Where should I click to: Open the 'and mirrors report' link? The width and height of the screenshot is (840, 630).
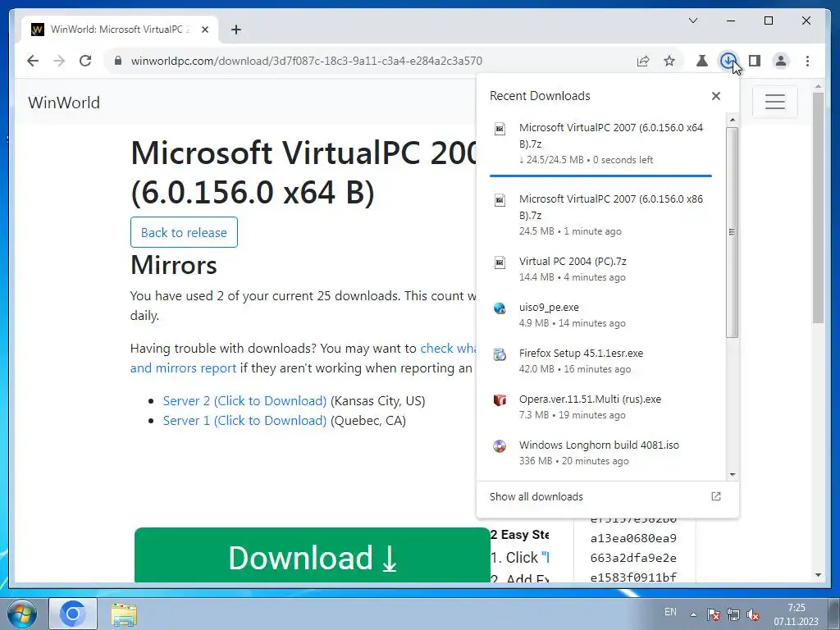pyautogui.click(x=183, y=368)
